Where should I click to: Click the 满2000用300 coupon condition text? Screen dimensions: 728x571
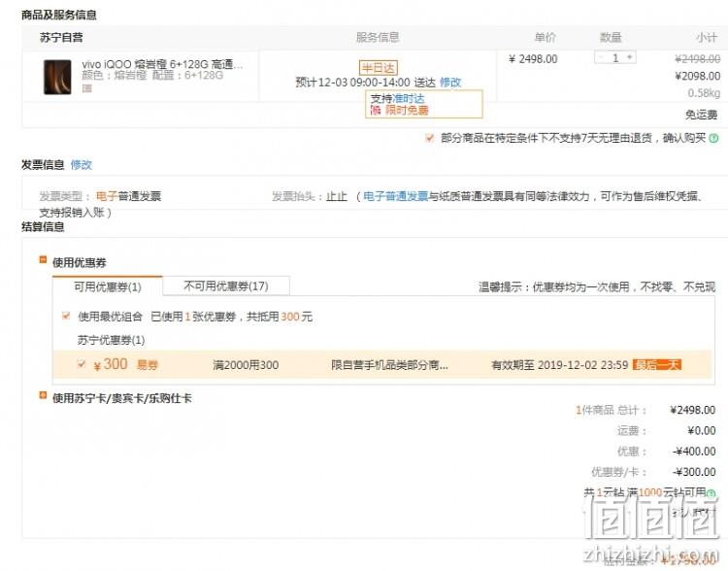point(246,365)
